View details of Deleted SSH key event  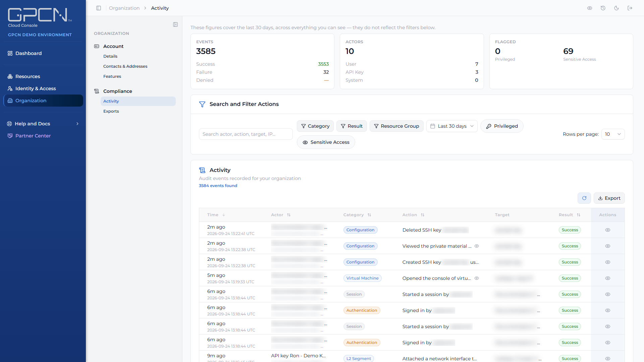tap(608, 230)
